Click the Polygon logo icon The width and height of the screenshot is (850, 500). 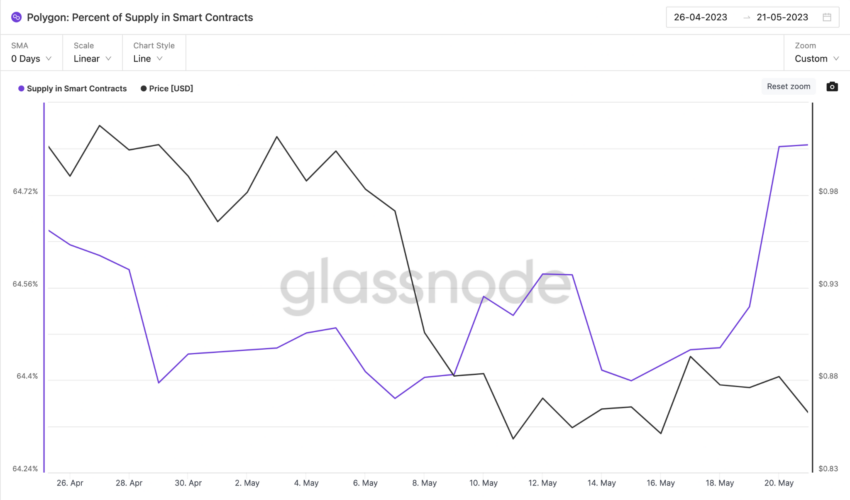point(16,17)
